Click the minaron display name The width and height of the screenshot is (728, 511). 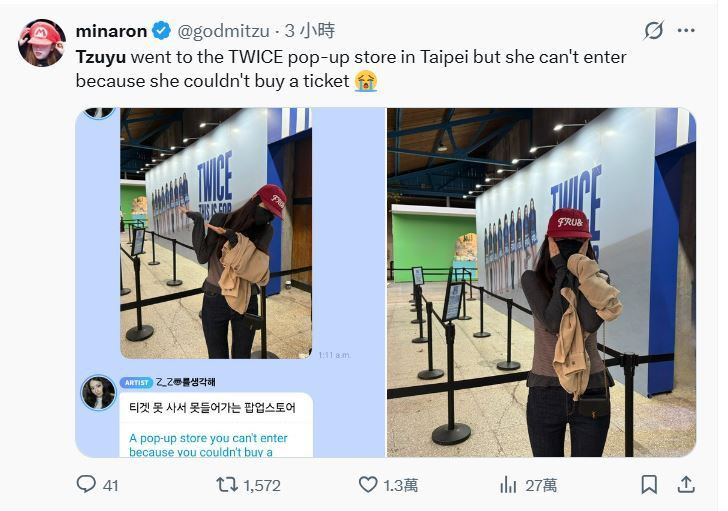click(111, 31)
